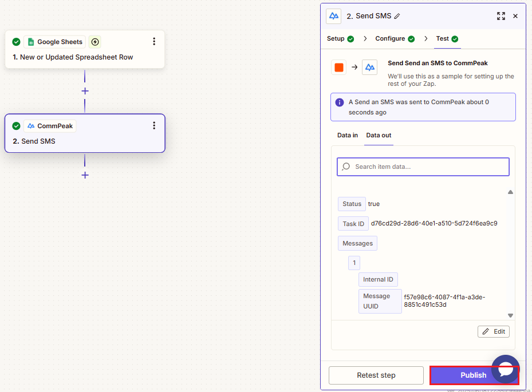
Task: Click green check on Google Sheets step
Action: [16, 42]
